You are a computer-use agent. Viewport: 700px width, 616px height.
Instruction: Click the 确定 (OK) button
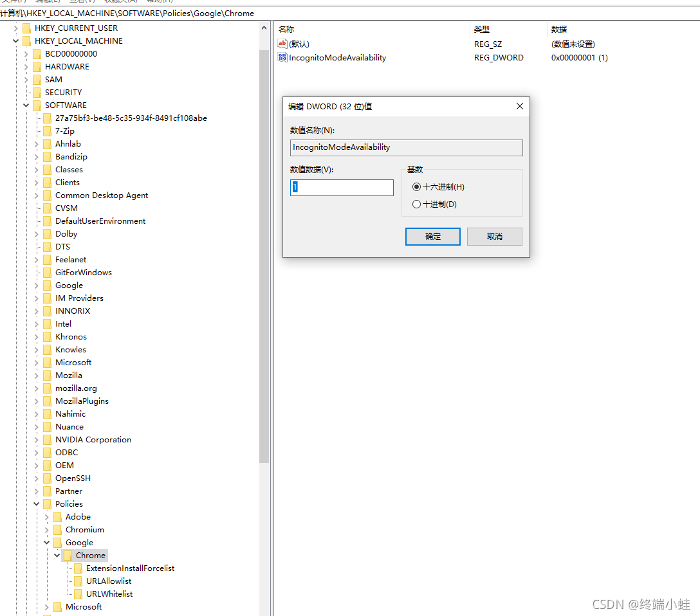(432, 237)
